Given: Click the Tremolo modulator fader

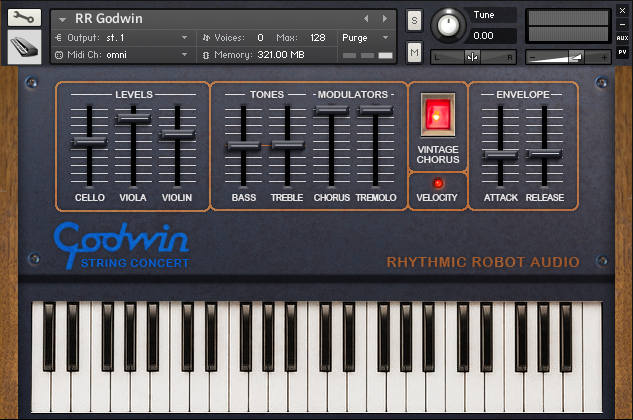Looking at the screenshot, I should coord(375,109).
